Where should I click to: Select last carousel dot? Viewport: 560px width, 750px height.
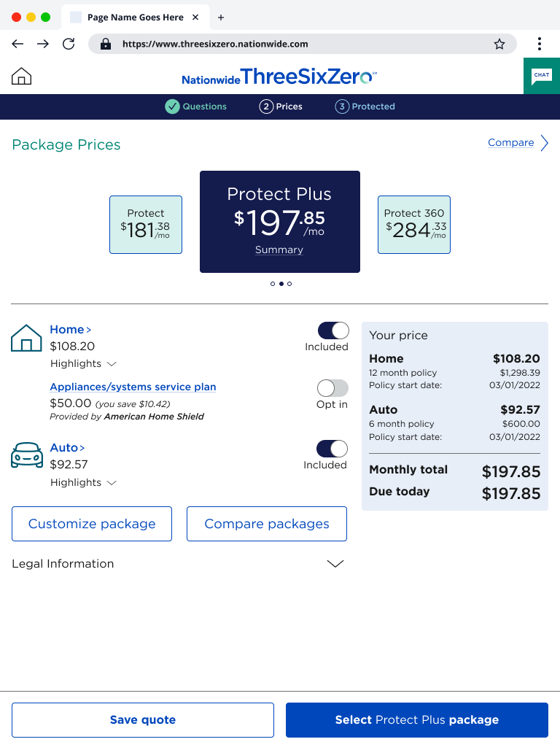(x=289, y=284)
